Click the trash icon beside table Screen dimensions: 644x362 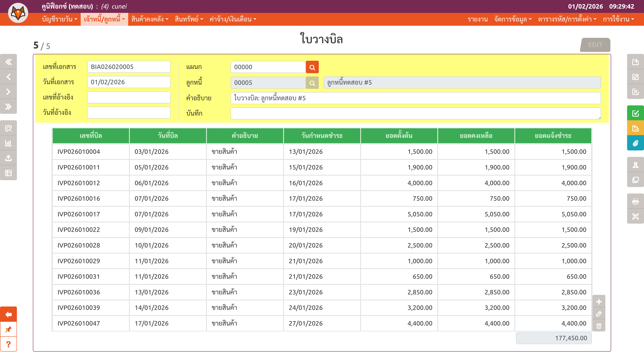599,326
